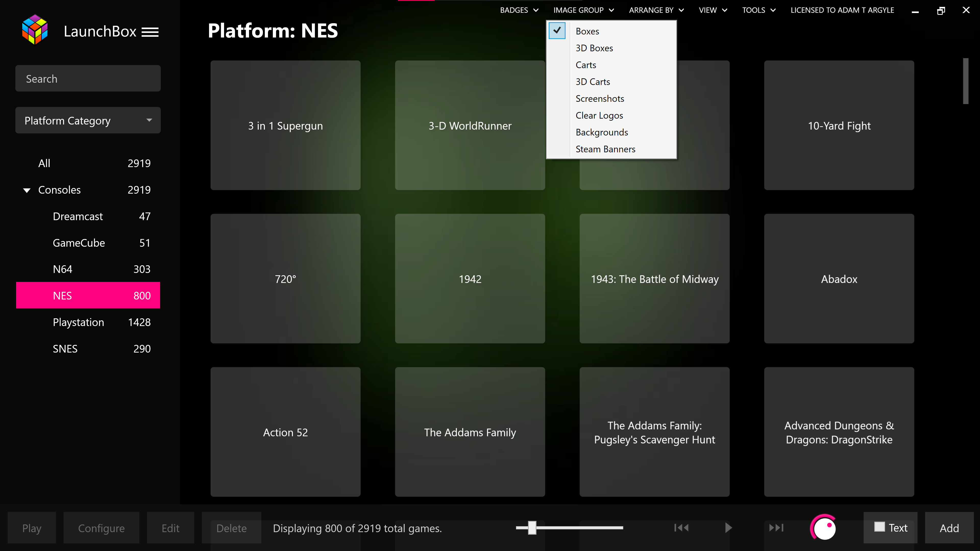This screenshot has height=551, width=980.
Task: Select Playstation platform in sidebar
Action: click(x=78, y=322)
